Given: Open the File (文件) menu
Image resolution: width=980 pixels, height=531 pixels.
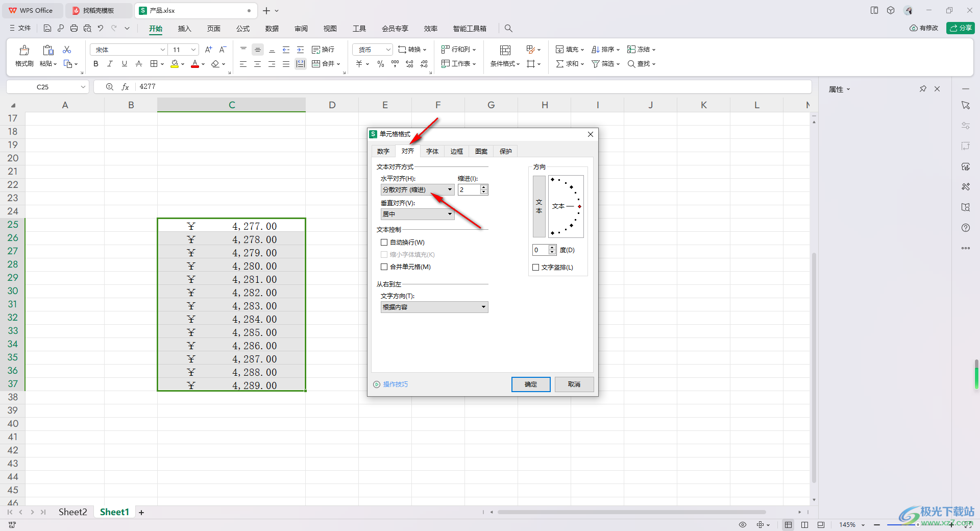Looking at the screenshot, I should pos(20,29).
